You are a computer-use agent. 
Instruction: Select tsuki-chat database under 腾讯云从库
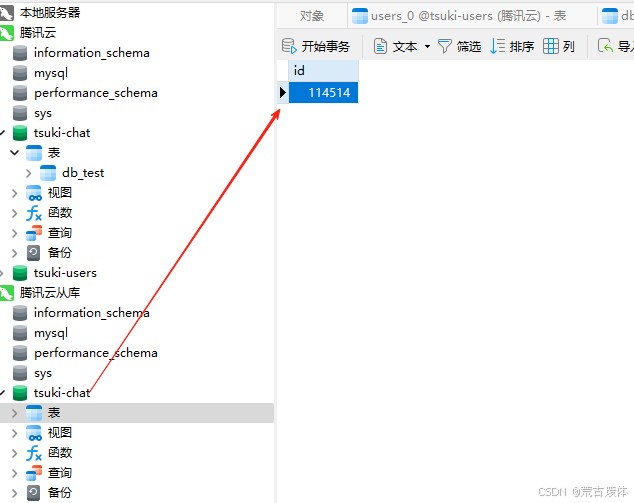pyautogui.click(x=62, y=393)
